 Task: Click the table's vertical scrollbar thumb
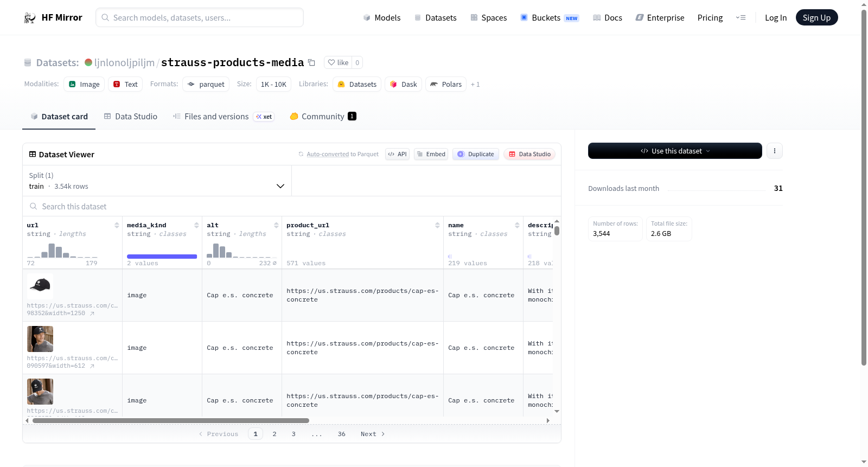coord(557,231)
